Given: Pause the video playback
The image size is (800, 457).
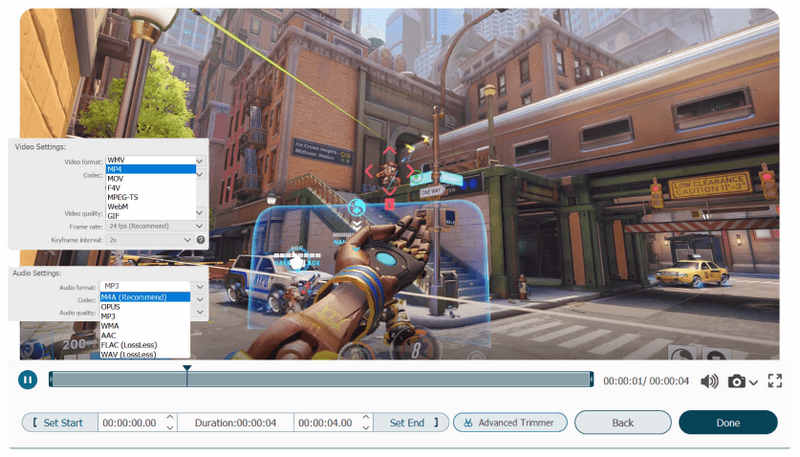Looking at the screenshot, I should pos(27,380).
